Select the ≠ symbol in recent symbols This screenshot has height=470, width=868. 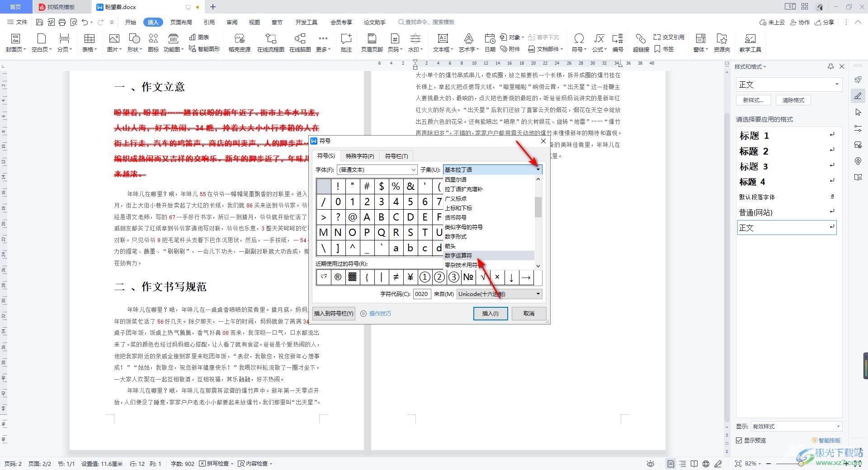[x=396, y=277]
